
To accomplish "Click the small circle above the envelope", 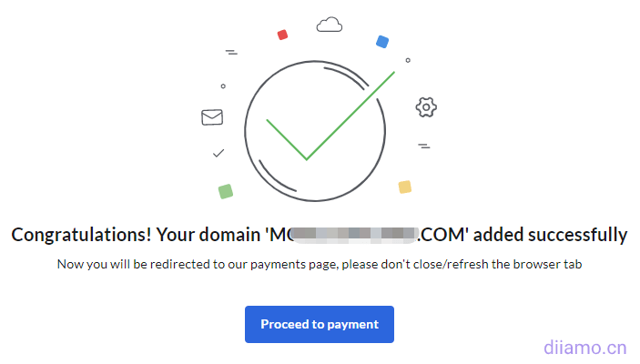I will 223,86.
